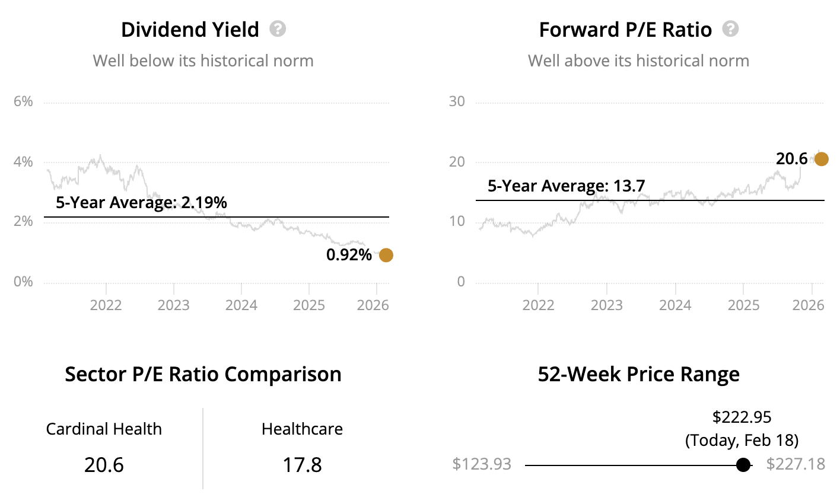The image size is (840, 504).
Task: Select the Forward P/E Ratio chart title
Action: pos(625,30)
